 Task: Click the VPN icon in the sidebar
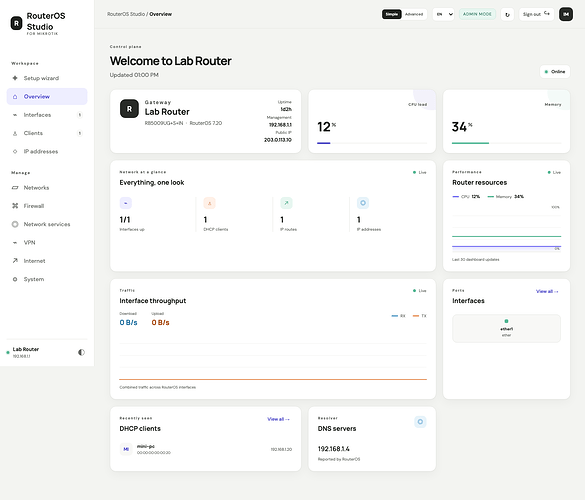point(15,243)
